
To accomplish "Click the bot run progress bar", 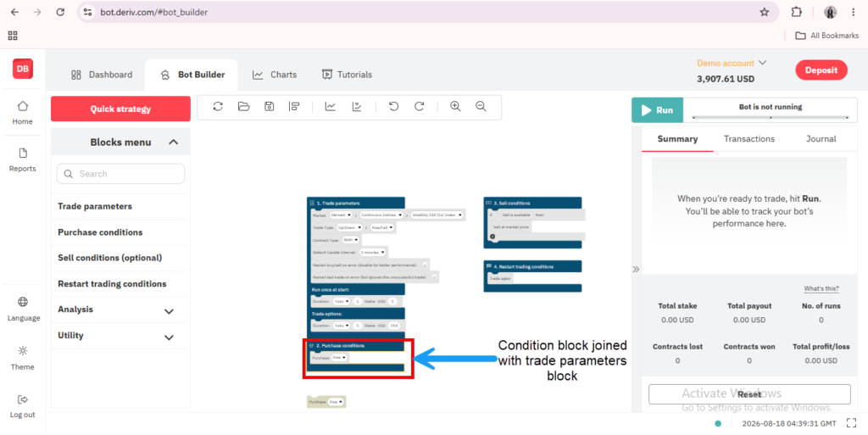I will click(x=770, y=117).
